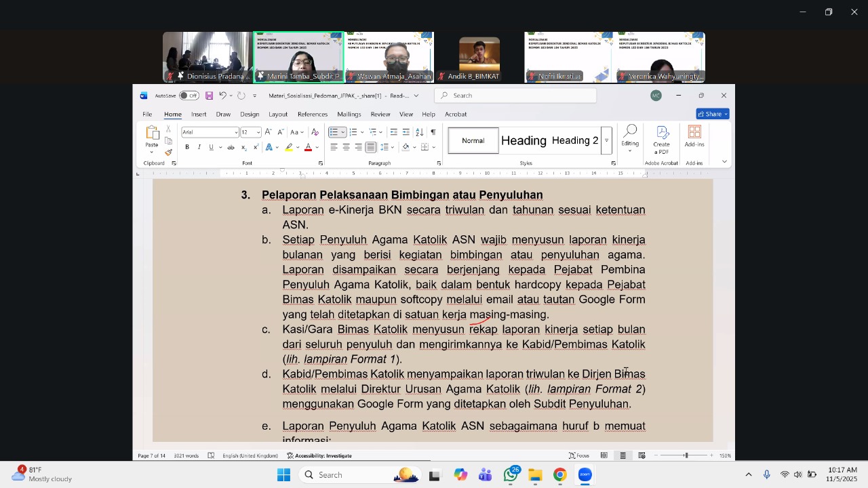
Task: Click Accessibility: Investigate in status bar
Action: pyautogui.click(x=319, y=455)
